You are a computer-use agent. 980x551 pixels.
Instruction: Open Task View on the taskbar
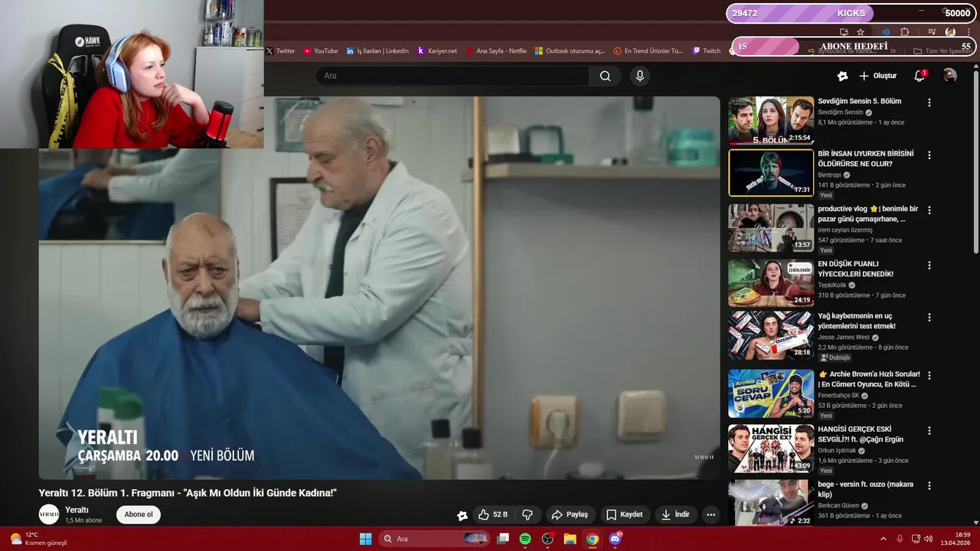pos(503,539)
